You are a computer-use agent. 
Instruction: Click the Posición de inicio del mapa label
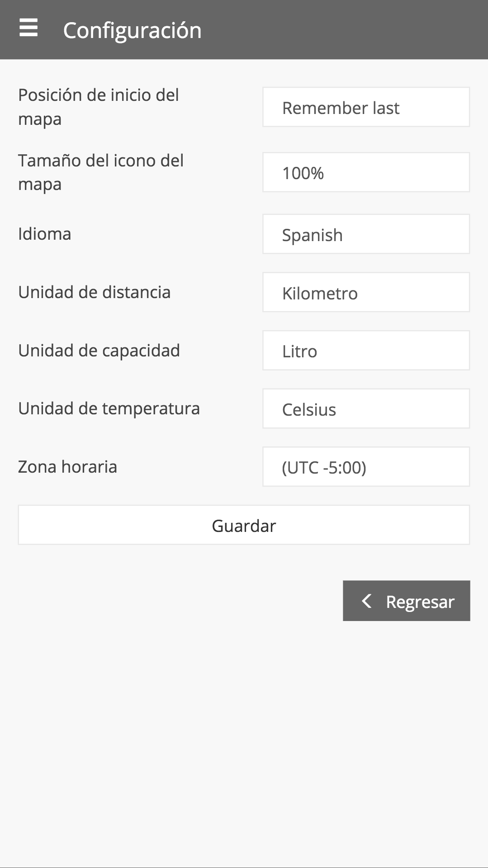pyautogui.click(x=99, y=107)
